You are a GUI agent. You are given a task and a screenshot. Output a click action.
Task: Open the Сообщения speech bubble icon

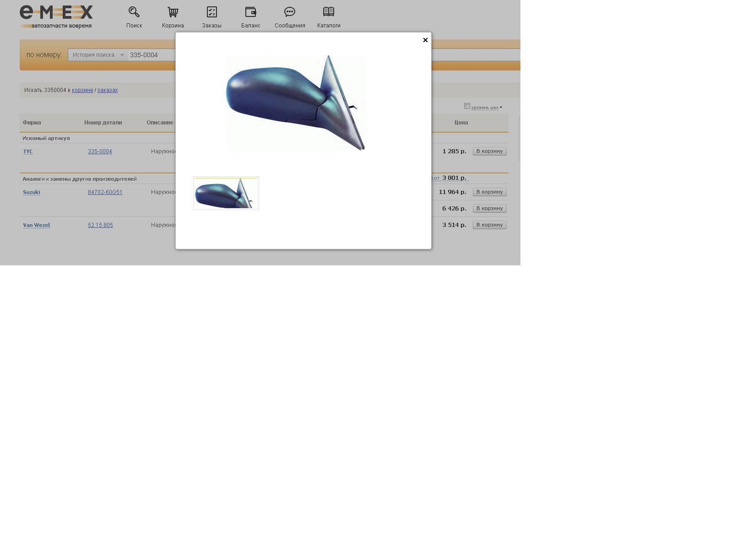tap(289, 12)
